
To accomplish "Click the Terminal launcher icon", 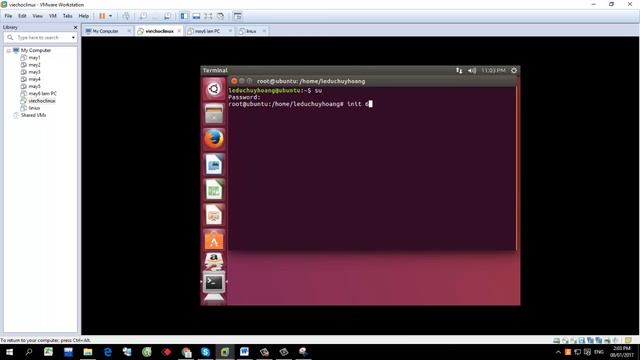I will [x=213, y=282].
